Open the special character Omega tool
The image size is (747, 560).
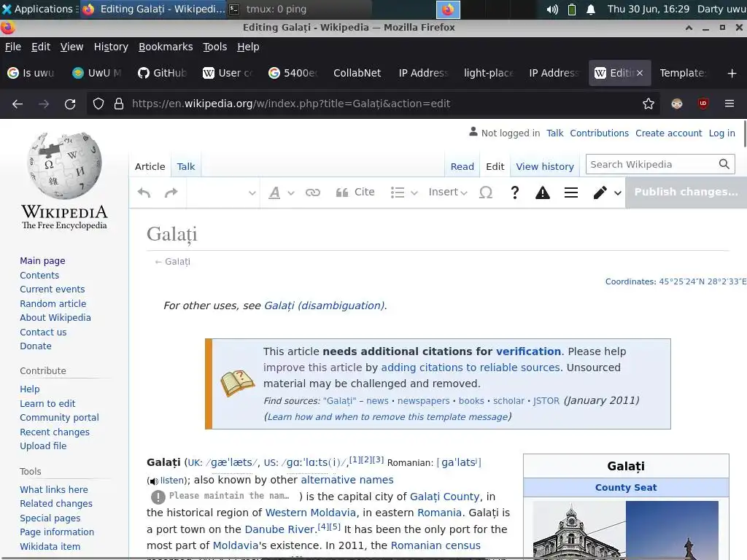coord(485,192)
